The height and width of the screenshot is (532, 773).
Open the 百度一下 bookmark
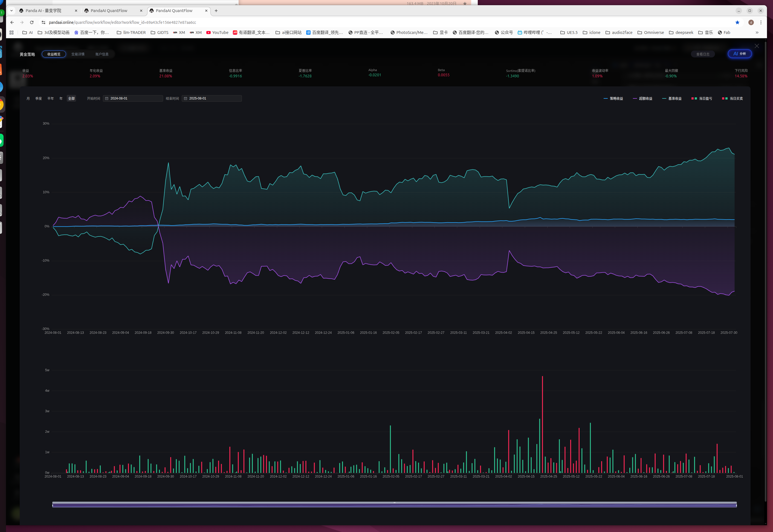(x=92, y=32)
